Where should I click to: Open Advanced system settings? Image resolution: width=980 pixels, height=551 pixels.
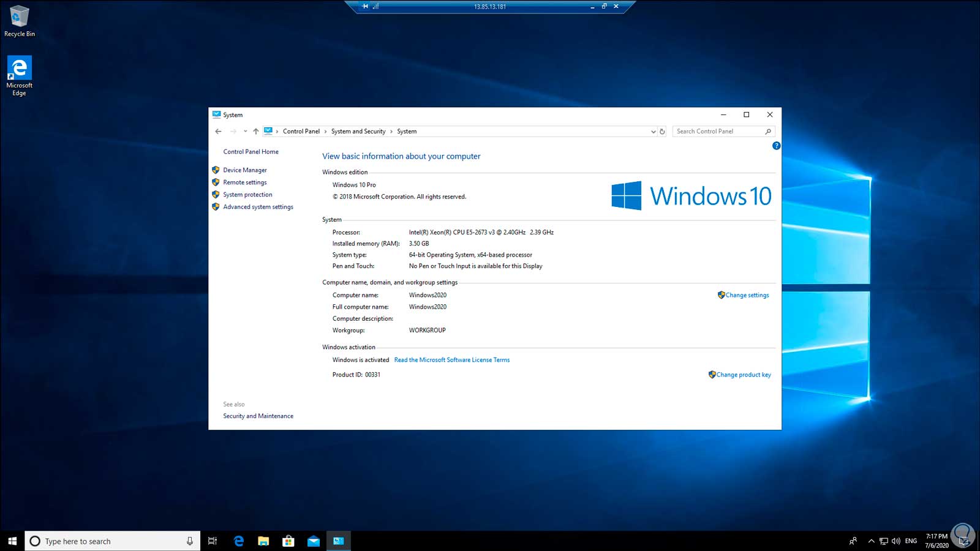258,207
